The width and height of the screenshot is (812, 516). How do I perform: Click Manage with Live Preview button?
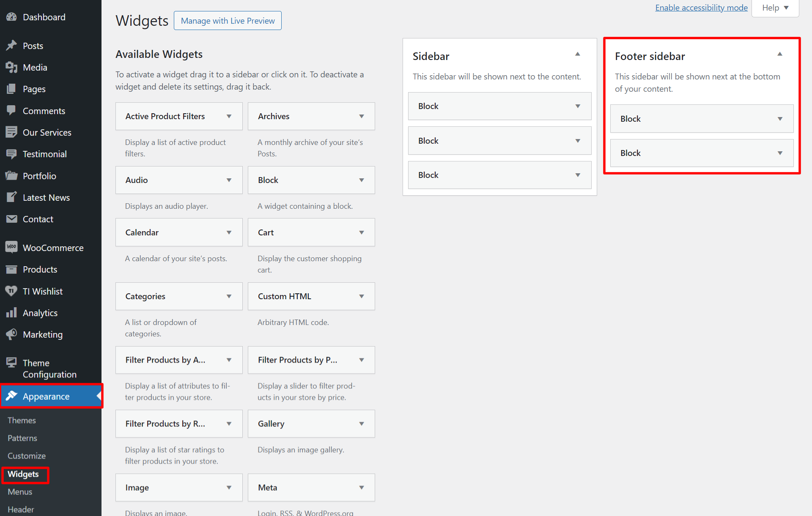coord(228,21)
